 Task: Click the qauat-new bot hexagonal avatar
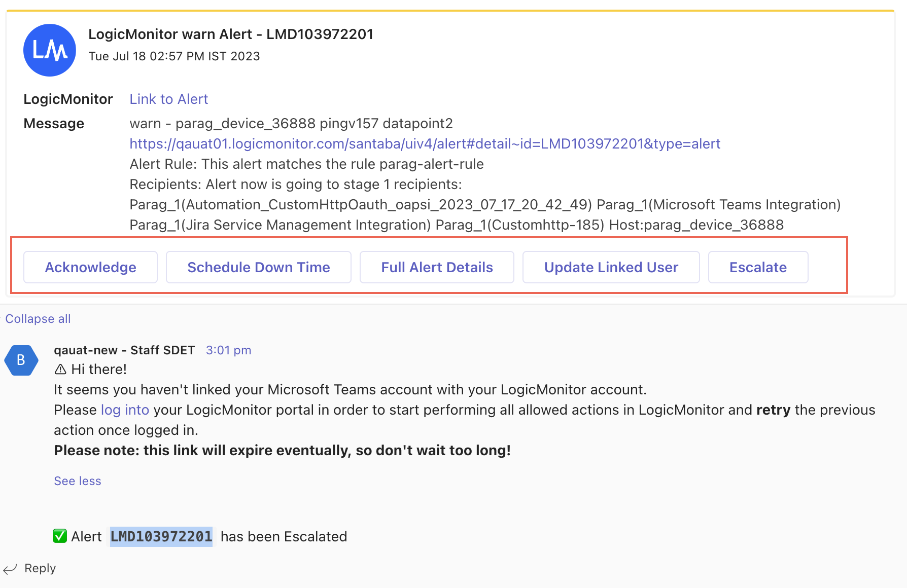[21, 360]
